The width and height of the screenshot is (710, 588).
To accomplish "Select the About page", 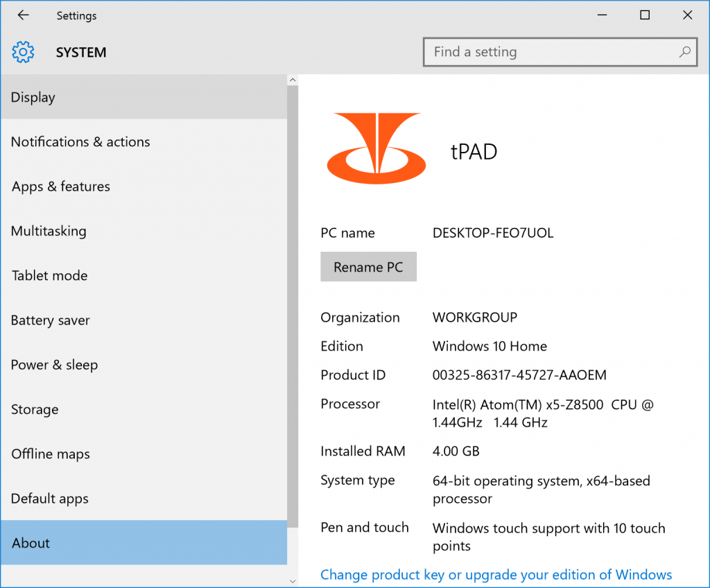I will pyautogui.click(x=144, y=543).
